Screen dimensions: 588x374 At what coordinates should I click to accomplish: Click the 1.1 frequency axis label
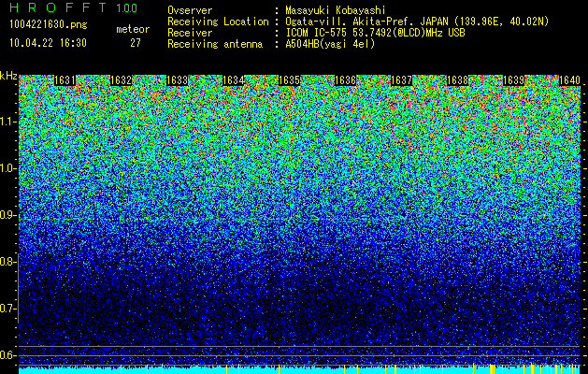pyautogui.click(x=7, y=122)
